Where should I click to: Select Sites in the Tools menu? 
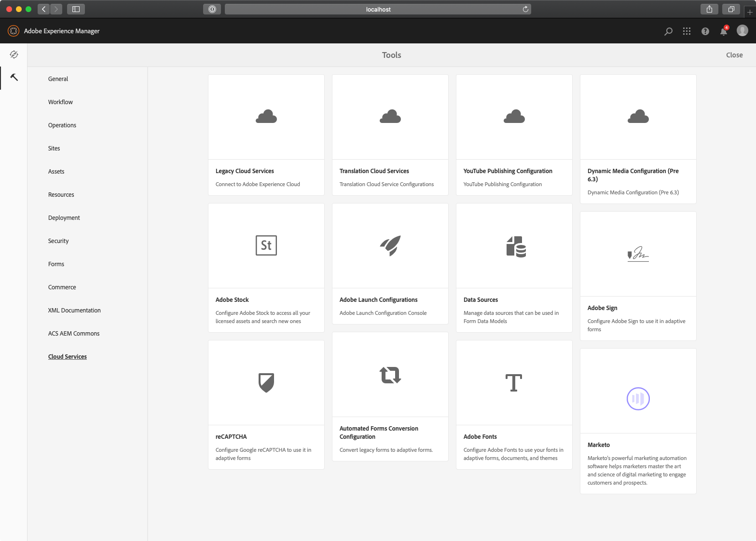pos(54,149)
